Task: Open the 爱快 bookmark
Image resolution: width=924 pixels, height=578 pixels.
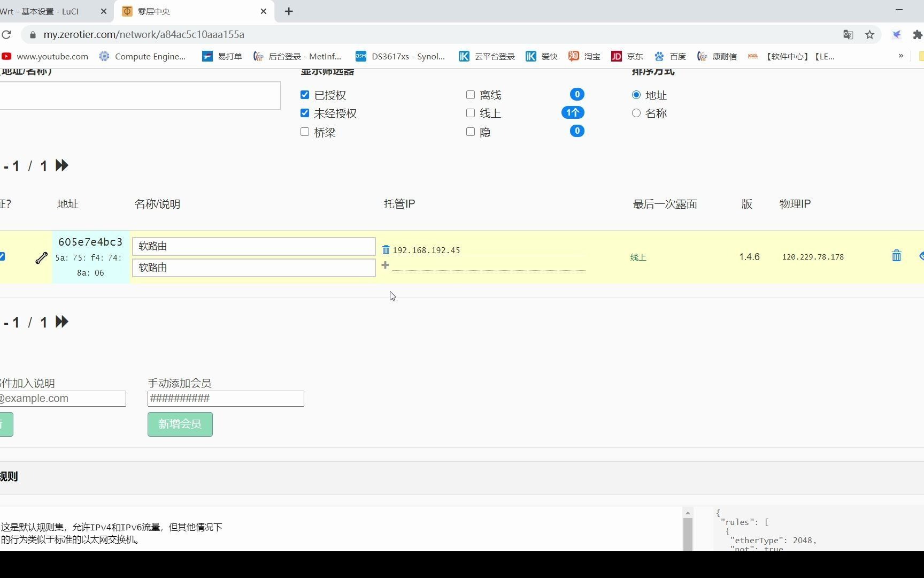Action: tap(541, 56)
